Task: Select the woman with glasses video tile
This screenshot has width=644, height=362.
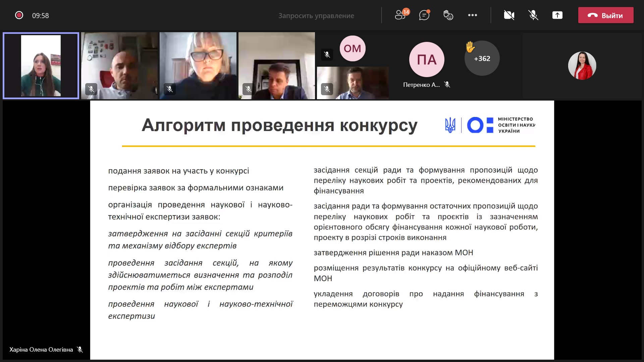Action: pyautogui.click(x=198, y=66)
